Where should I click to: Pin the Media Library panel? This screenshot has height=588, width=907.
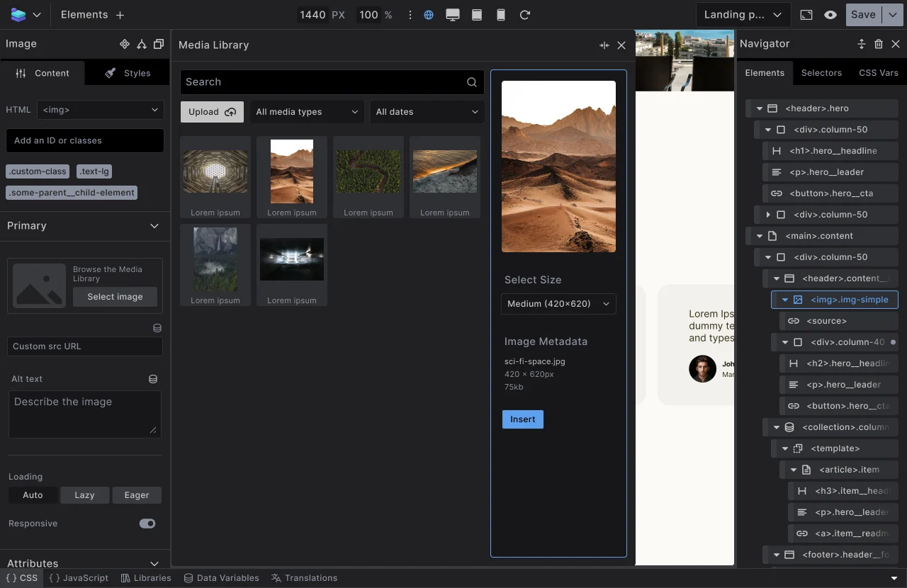click(604, 45)
